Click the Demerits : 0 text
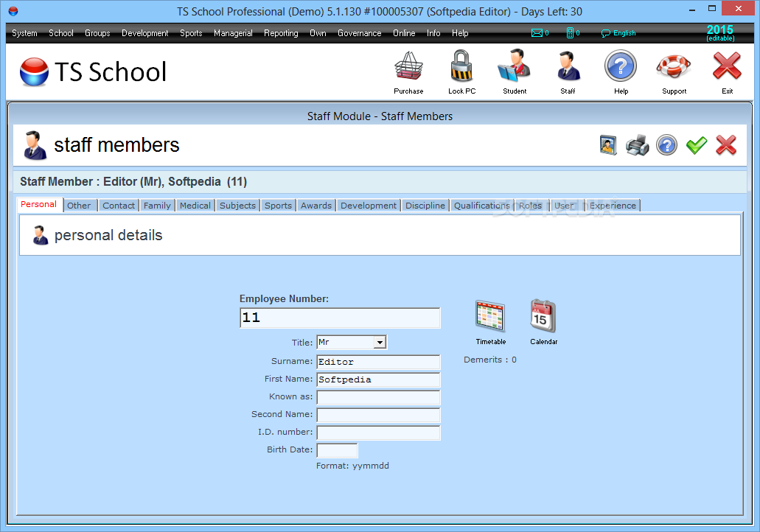The width and height of the screenshot is (760, 532). (490, 360)
